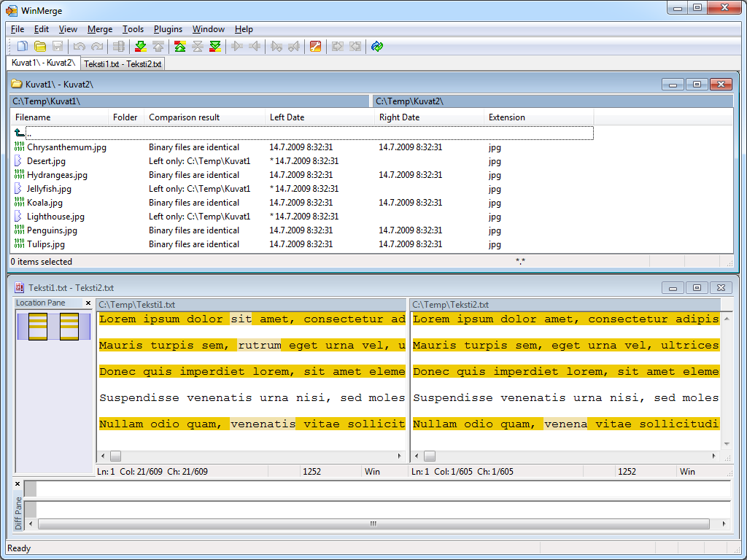Click the C:\Temp\Kuvat2\ path header
Image resolution: width=747 pixels, height=560 pixels.
[x=553, y=101]
